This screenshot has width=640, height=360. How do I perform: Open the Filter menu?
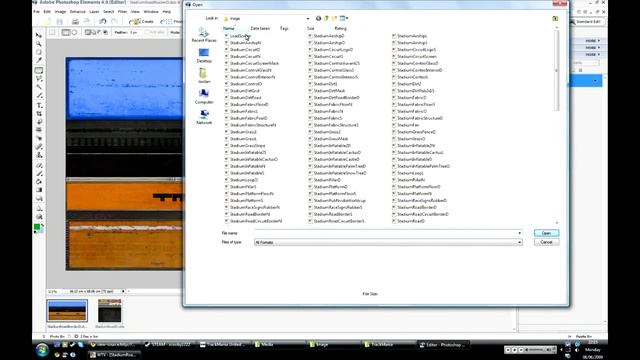point(122,12)
